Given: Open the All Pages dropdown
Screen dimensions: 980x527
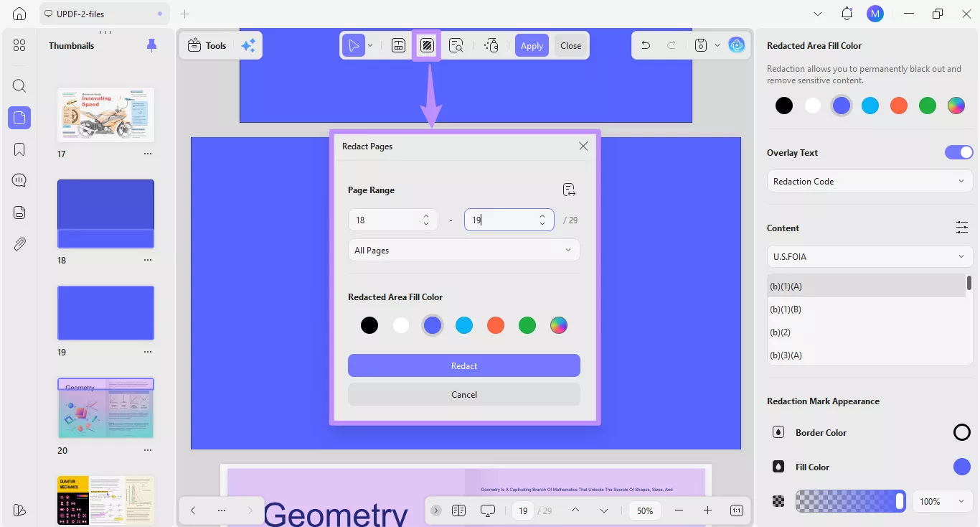Looking at the screenshot, I should click(463, 250).
